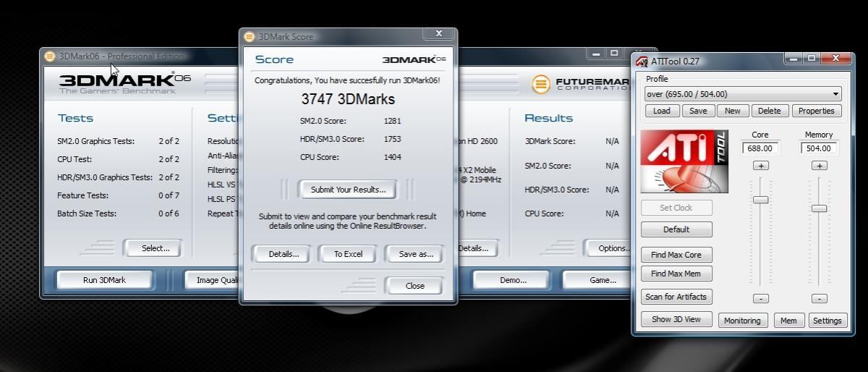
Task: Click Run 3DMark button
Action: pyautogui.click(x=105, y=280)
